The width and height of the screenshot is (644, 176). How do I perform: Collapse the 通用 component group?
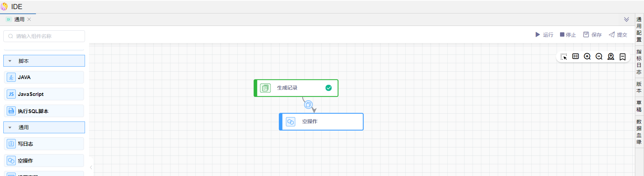[x=10, y=128]
